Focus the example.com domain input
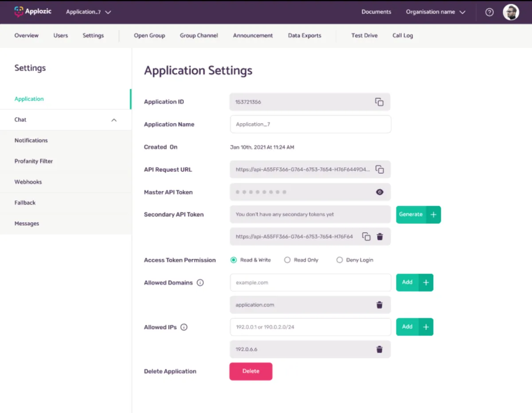This screenshot has width=532, height=413. point(311,283)
